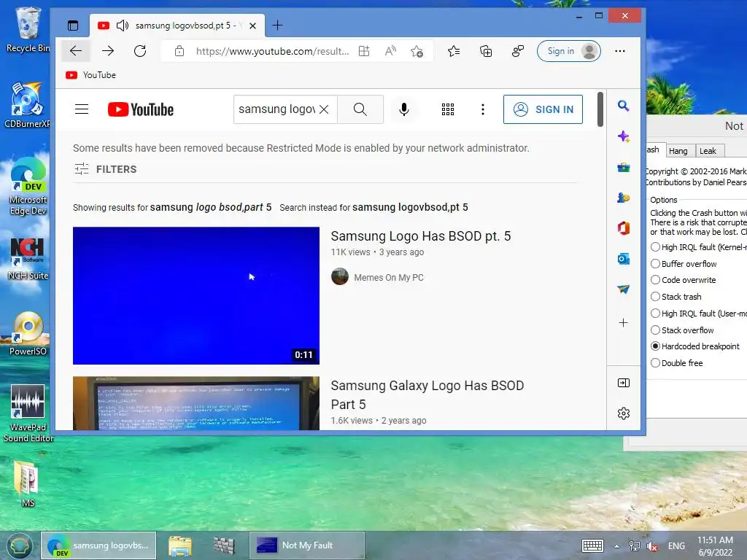Go to YouTube home via logo
The width and height of the screenshot is (747, 560).
click(141, 109)
